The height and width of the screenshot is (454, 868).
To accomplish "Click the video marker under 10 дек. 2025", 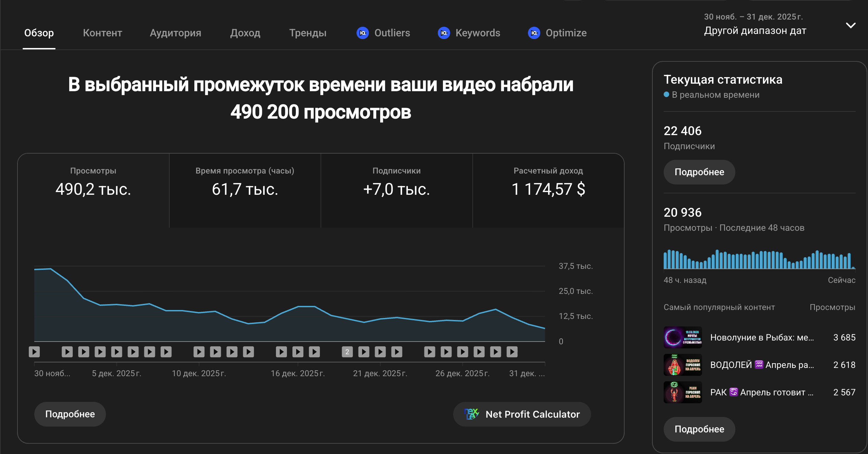I will point(199,352).
